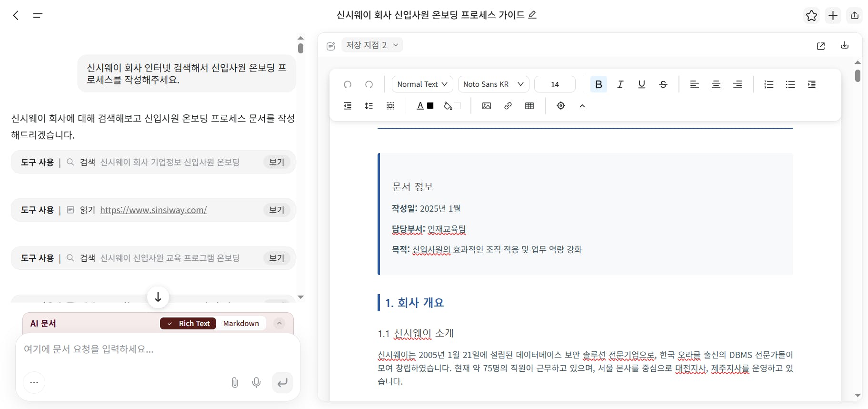This screenshot has width=868, height=409.
Task: Open the 저장 지점-2 checkpoint dropdown
Action: pyautogui.click(x=372, y=45)
